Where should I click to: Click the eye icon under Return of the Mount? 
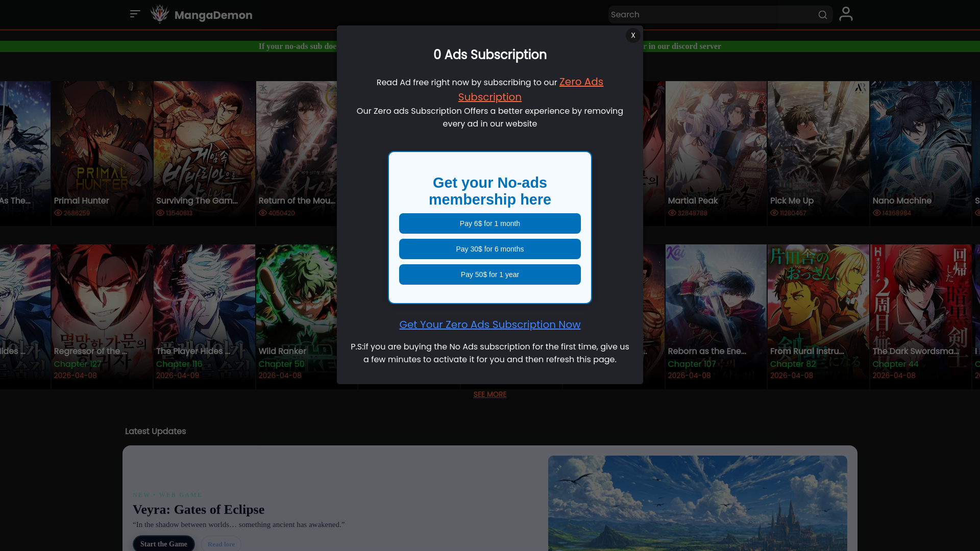tap(263, 213)
